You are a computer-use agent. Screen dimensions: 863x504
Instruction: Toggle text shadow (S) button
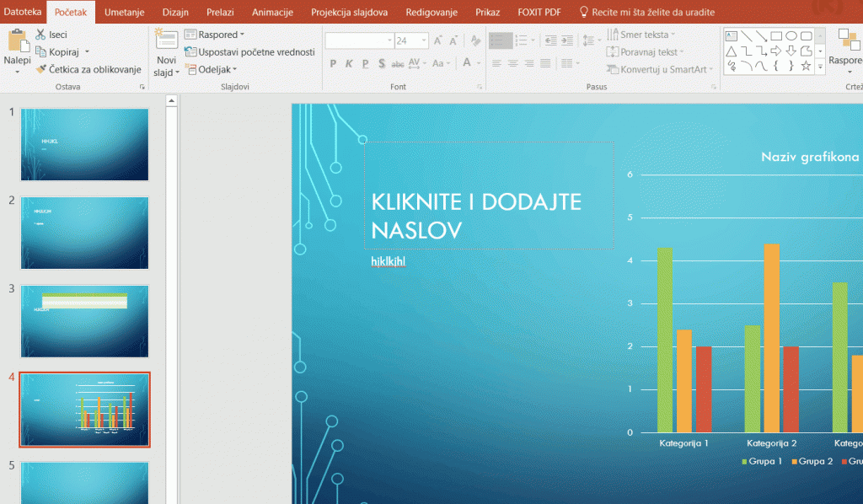click(382, 64)
